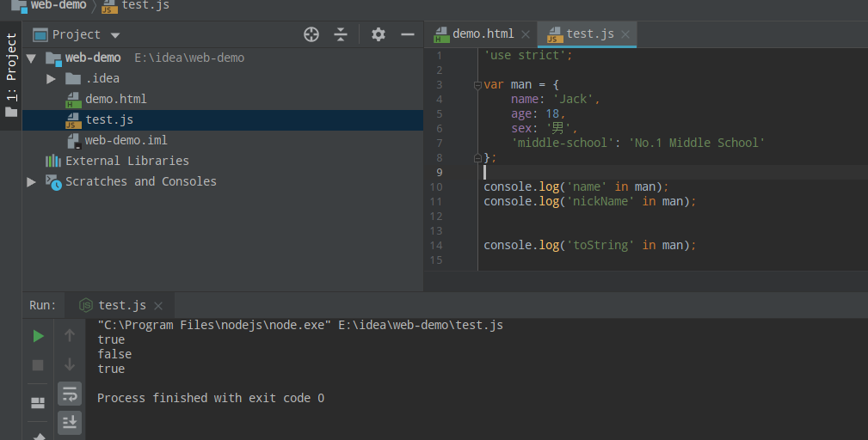Toggle soft-wrap in run console
This screenshot has width=868, height=440.
click(70, 394)
